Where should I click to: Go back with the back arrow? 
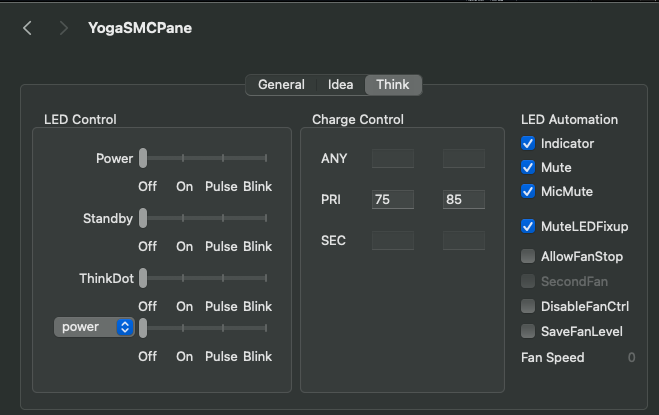[x=27, y=28]
